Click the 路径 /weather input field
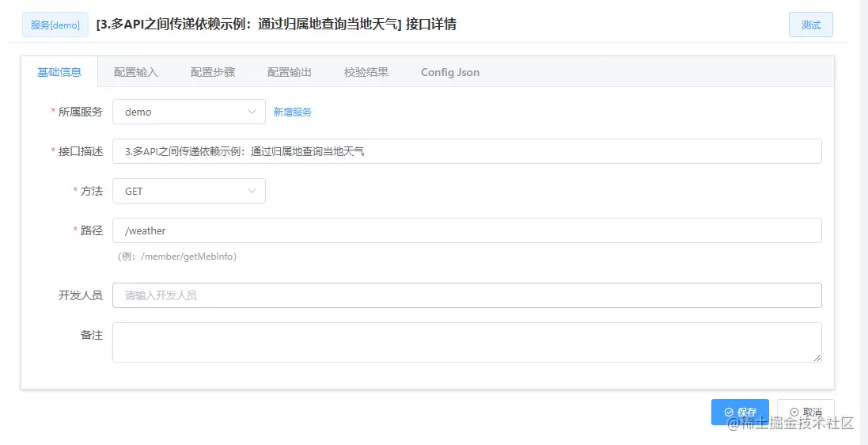 pyautogui.click(x=467, y=230)
